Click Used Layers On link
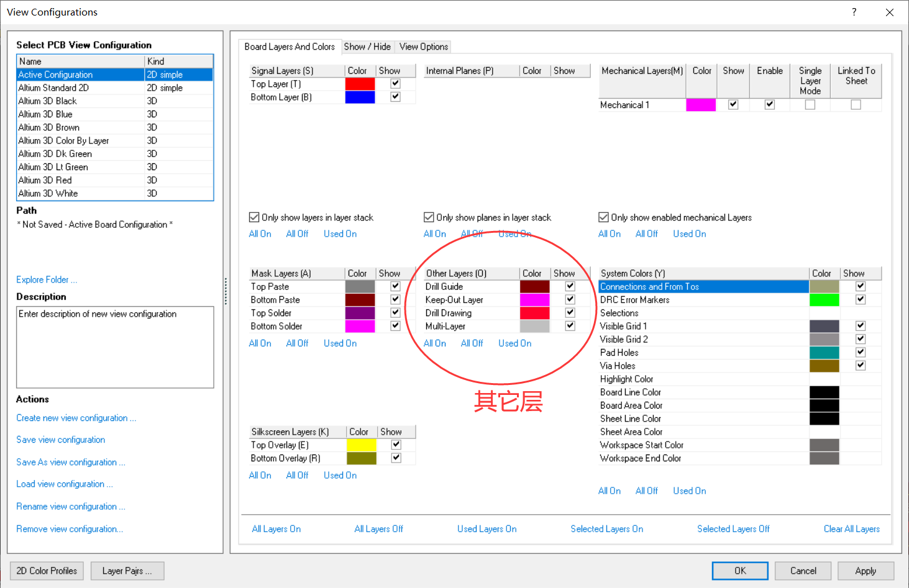This screenshot has width=909, height=588. click(487, 529)
